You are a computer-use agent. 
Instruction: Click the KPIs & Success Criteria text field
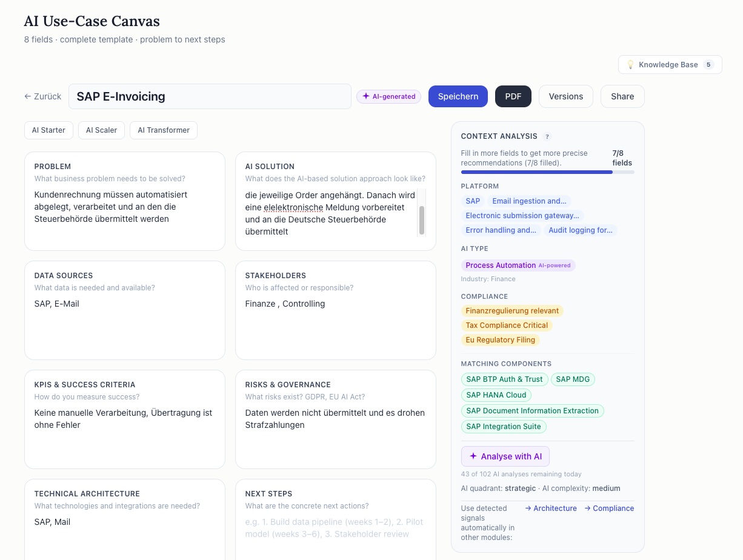[125, 432]
